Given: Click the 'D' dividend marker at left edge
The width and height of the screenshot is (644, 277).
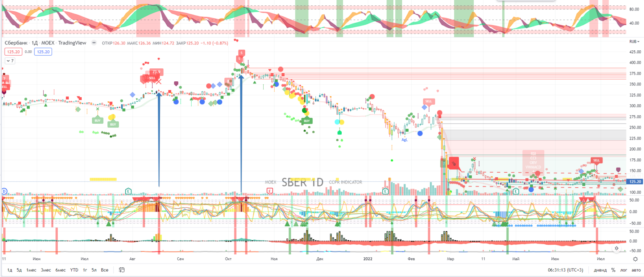Looking at the screenshot, I should point(5,191).
